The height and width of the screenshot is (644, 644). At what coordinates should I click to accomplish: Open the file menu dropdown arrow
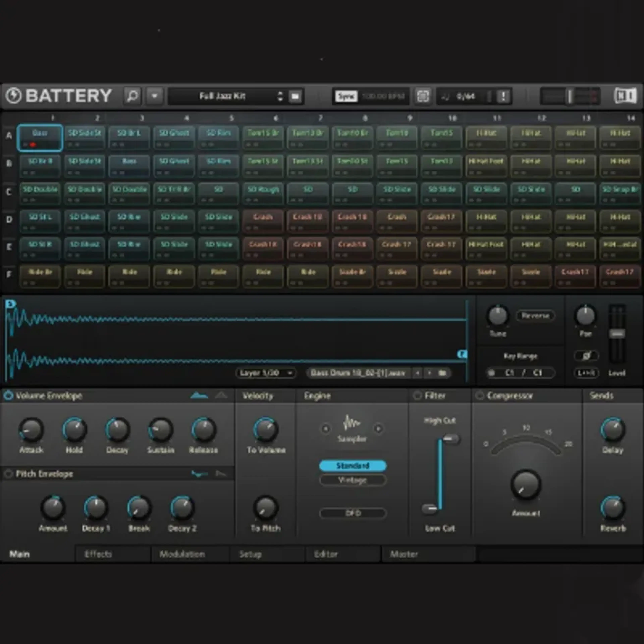(154, 96)
